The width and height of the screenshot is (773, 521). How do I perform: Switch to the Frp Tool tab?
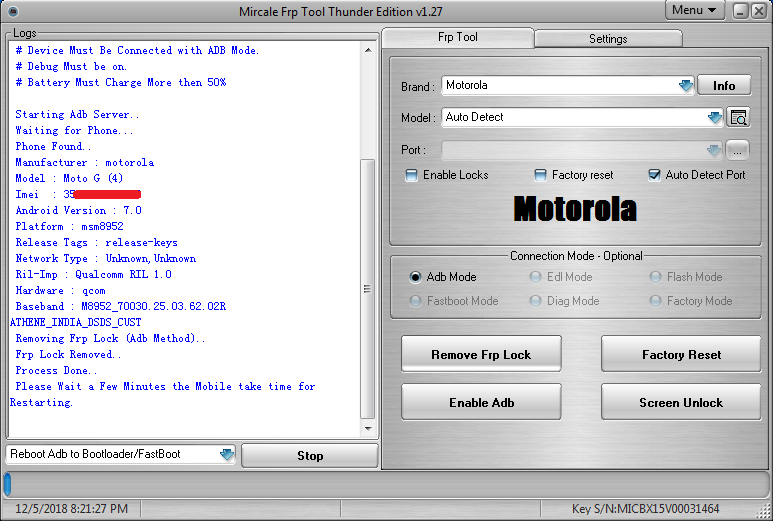coord(457,37)
